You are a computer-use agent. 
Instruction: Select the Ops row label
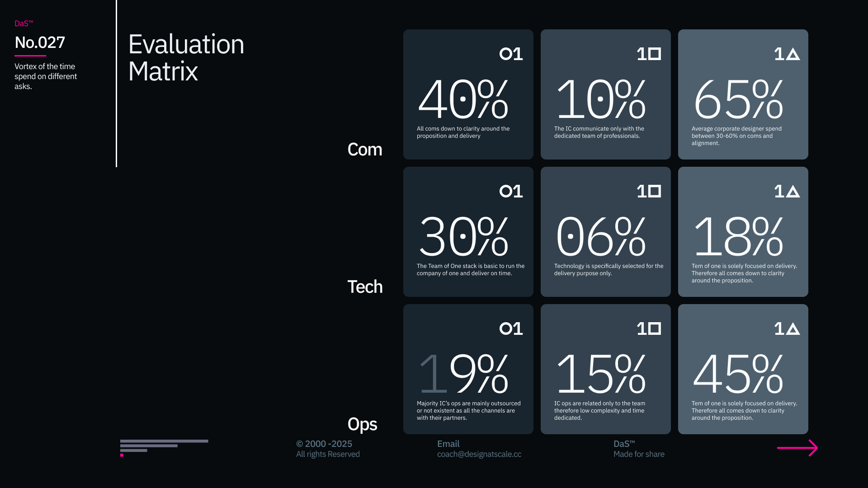362,424
